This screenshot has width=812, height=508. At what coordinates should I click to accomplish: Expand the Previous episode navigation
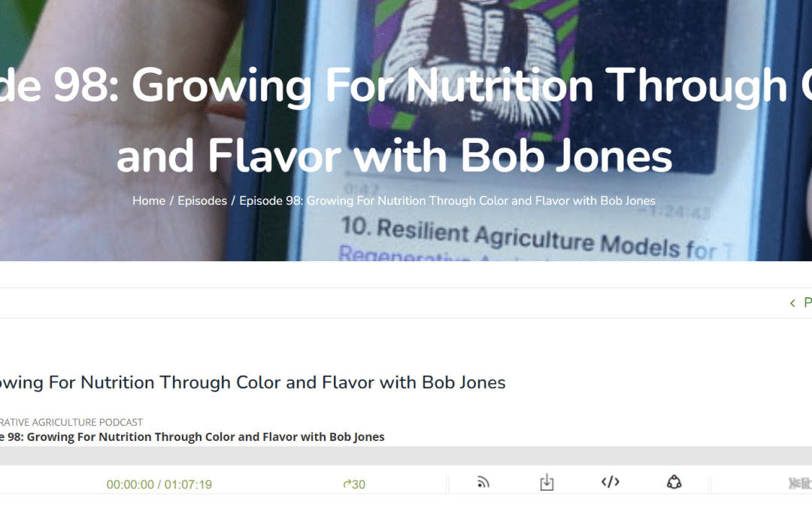[x=804, y=303]
